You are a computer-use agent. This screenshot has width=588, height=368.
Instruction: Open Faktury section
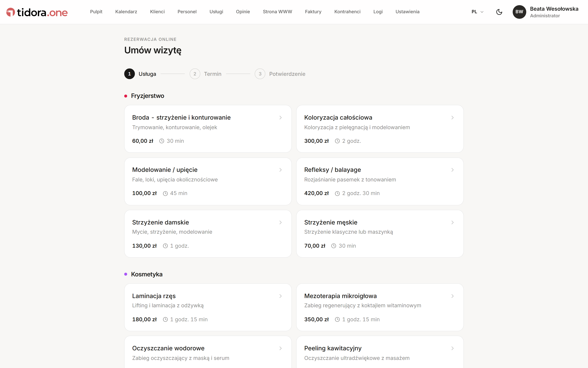(x=313, y=12)
